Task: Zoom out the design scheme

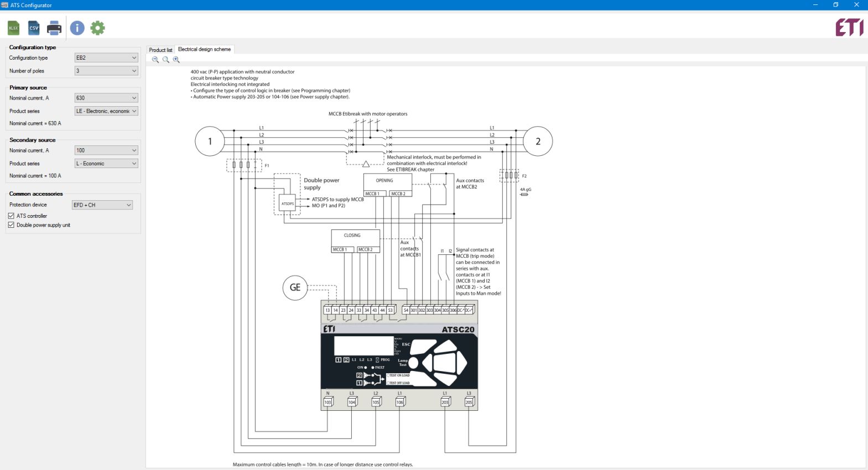Action: click(155, 60)
